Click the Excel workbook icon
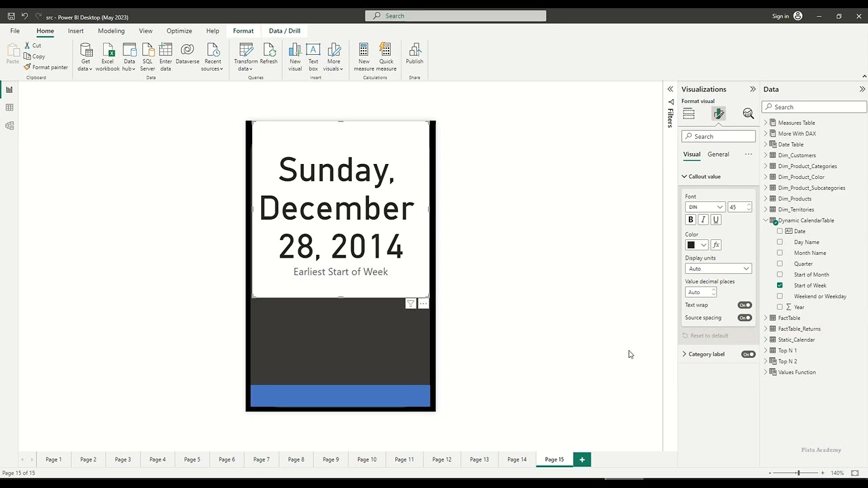The image size is (868, 488). [x=107, y=57]
